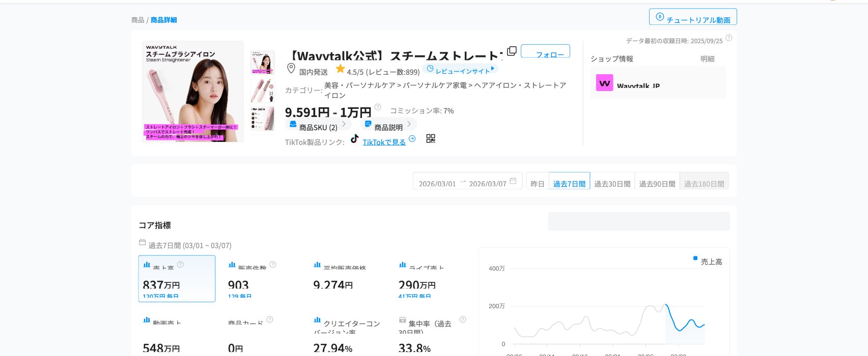This screenshot has height=356, width=868.
Task: Click the help icon beside 販売件数
Action: [273, 264]
